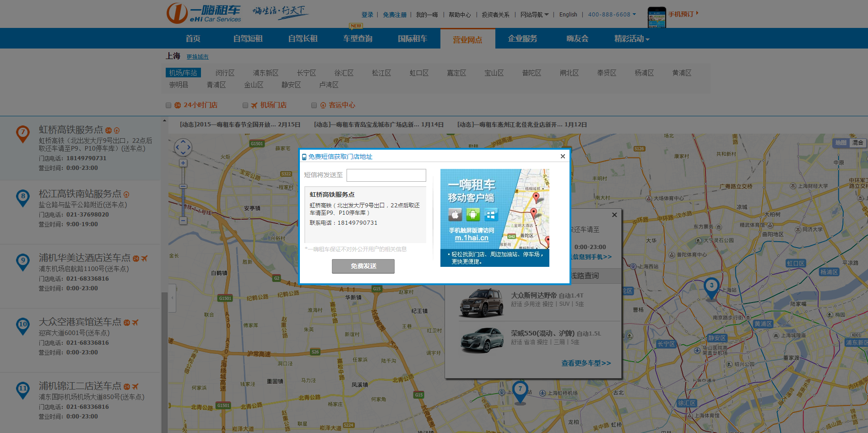The width and height of the screenshot is (868, 433).
Task: Open the 首页 nav tab
Action: click(x=193, y=38)
